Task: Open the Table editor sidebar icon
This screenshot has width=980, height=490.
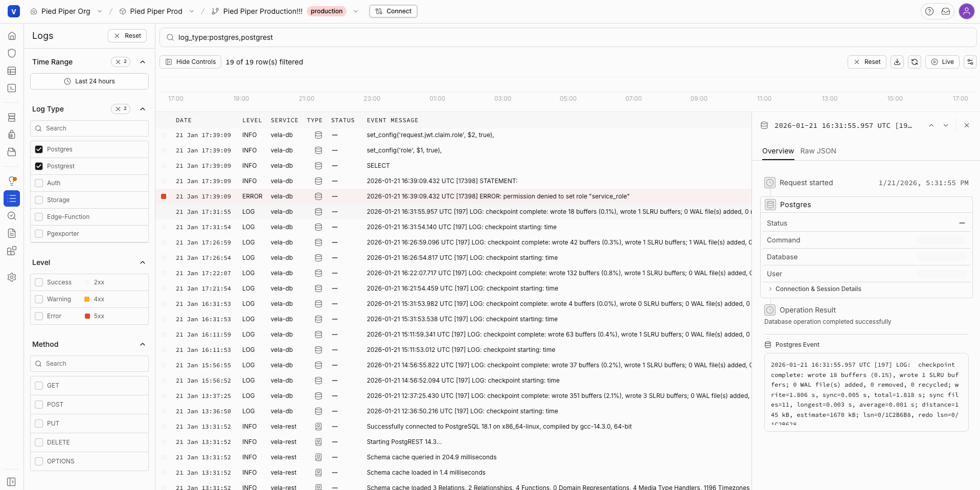Action: [x=11, y=71]
